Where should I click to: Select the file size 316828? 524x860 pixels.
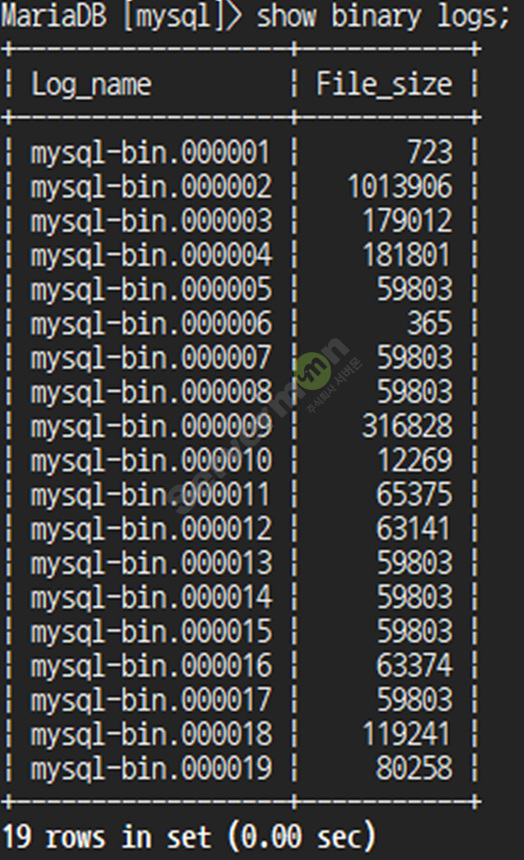[x=407, y=426]
